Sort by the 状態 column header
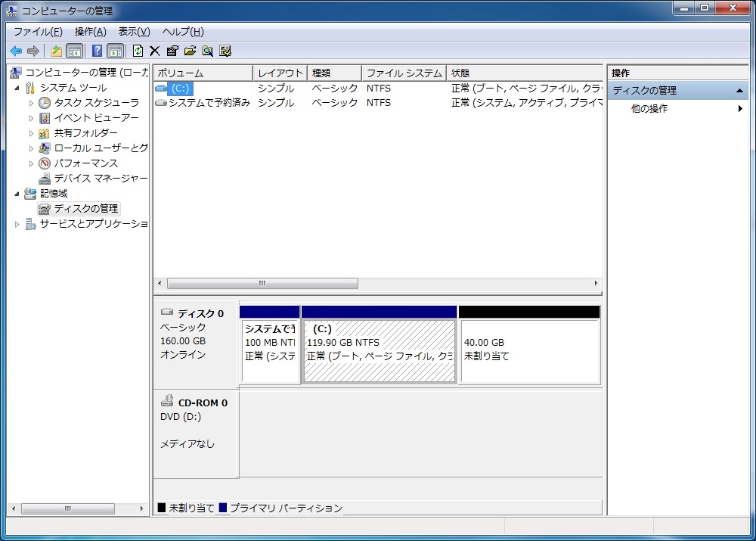Viewport: 756px width, 541px height. pos(525,73)
